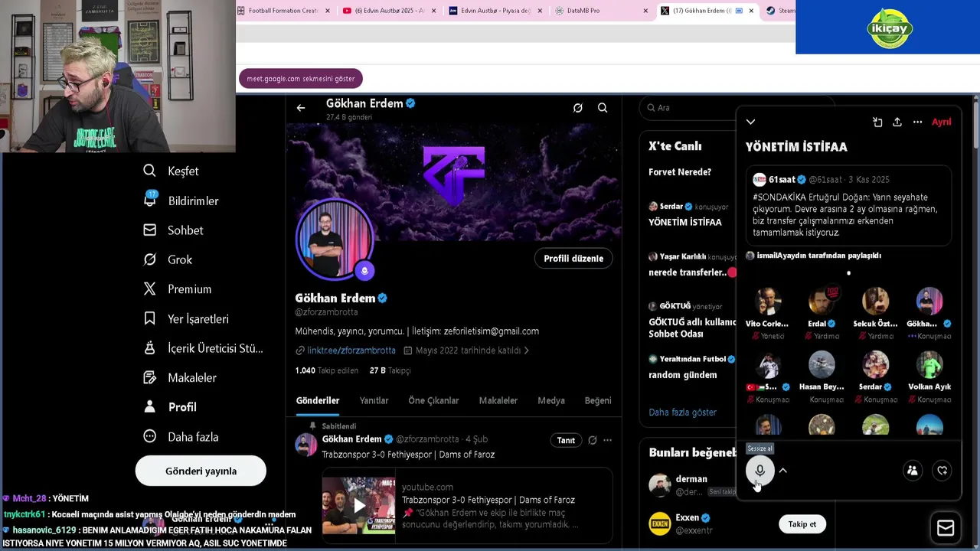Select the Medya profile tab
Image resolution: width=980 pixels, height=551 pixels.
tap(551, 400)
